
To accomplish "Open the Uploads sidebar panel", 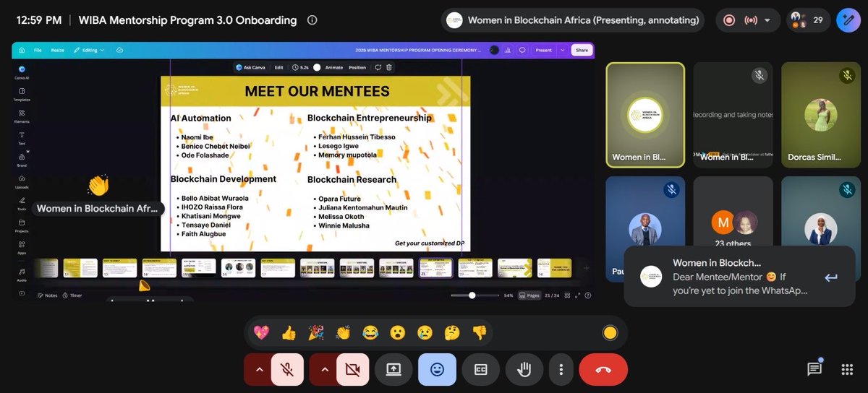I will pos(21,181).
